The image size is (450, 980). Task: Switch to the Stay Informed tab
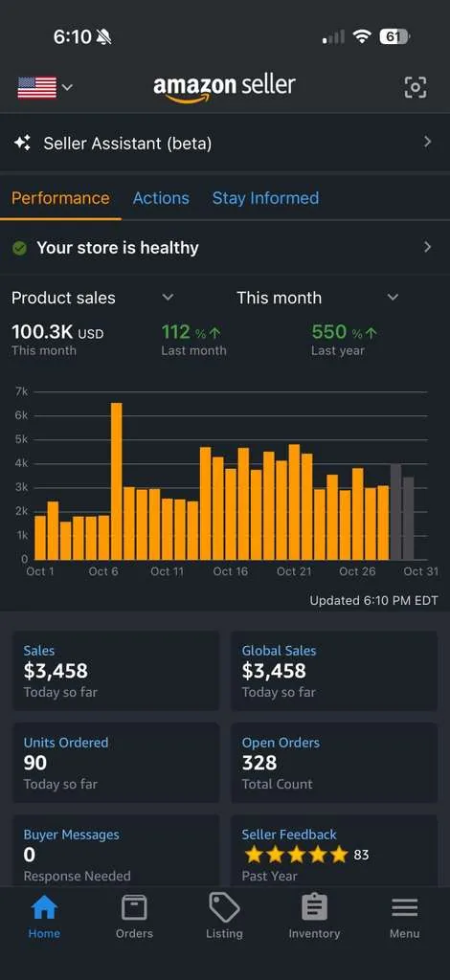tap(265, 198)
